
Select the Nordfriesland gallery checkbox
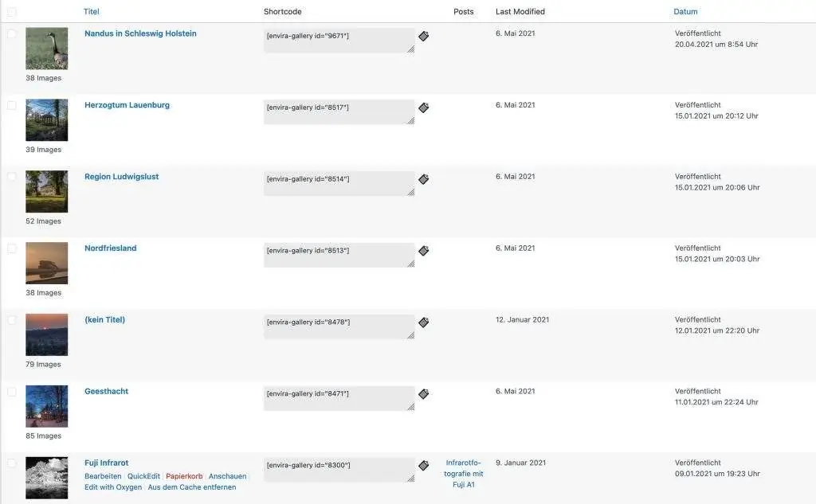[x=12, y=248]
